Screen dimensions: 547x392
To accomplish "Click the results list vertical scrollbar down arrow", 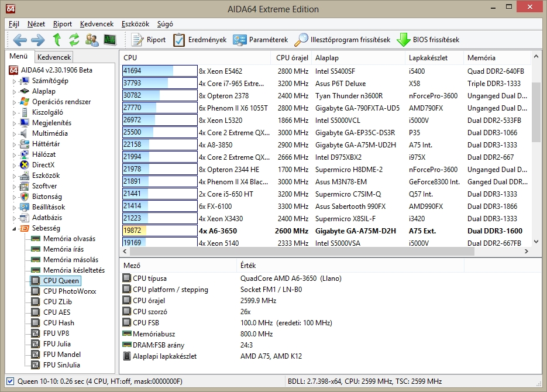I will coord(536,242).
